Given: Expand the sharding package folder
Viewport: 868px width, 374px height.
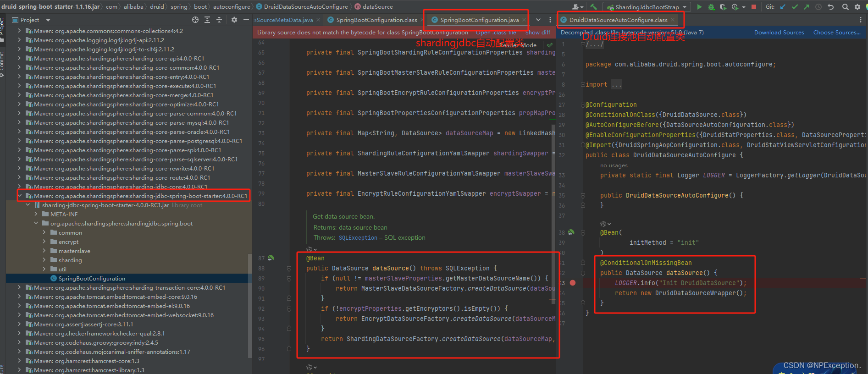Looking at the screenshot, I should pyautogui.click(x=44, y=260).
